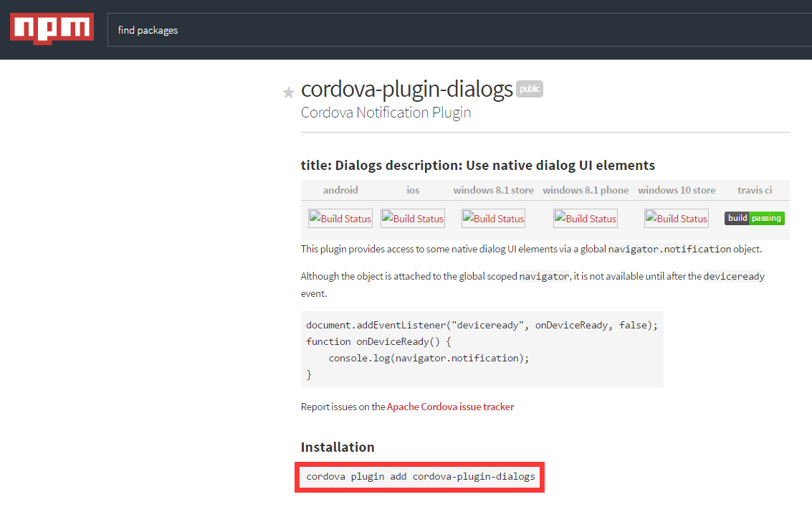Follow the Apache Cordova issue tracker link

tap(451, 407)
